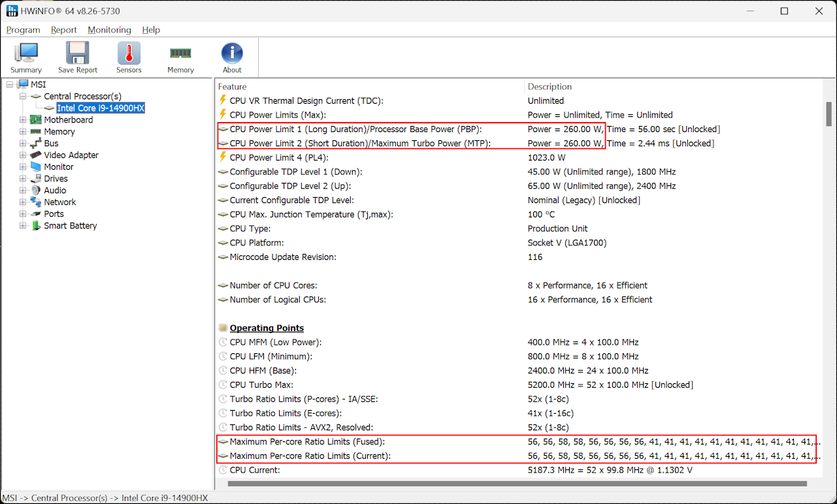Expand the Drives tree node

(23, 179)
